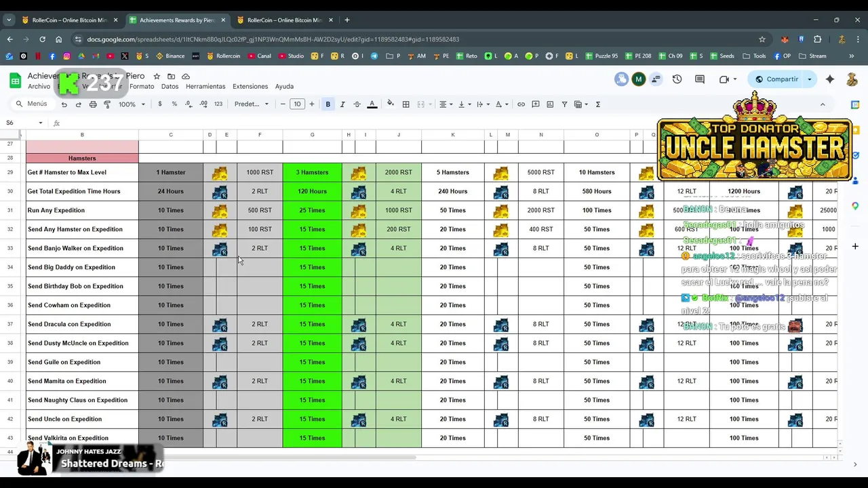This screenshot has height=488, width=868.
Task: Click the Compartir button
Action: coord(776,79)
